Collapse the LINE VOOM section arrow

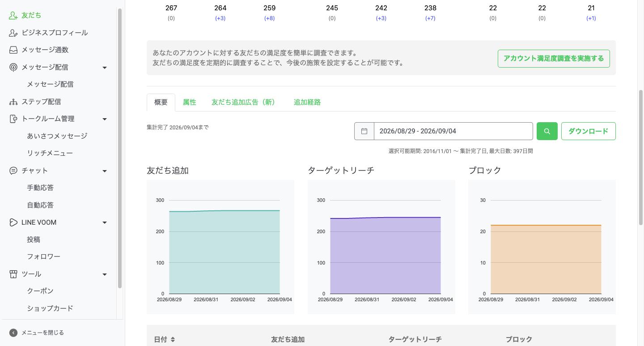coord(105,222)
